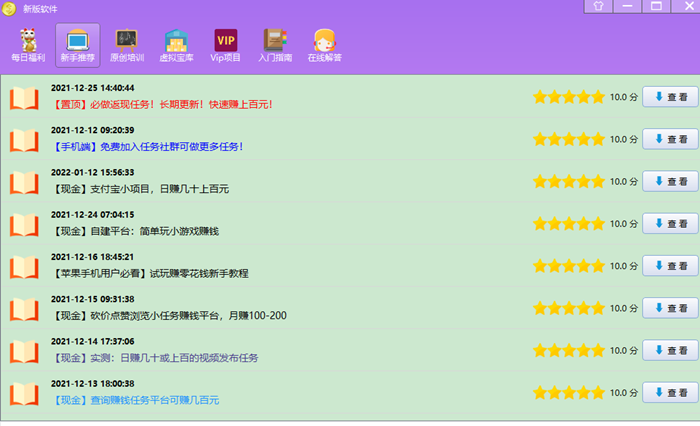Screen dimensions: 700x426
Task: Click book icon of the 支付宝小项目 row
Action: click(24, 182)
